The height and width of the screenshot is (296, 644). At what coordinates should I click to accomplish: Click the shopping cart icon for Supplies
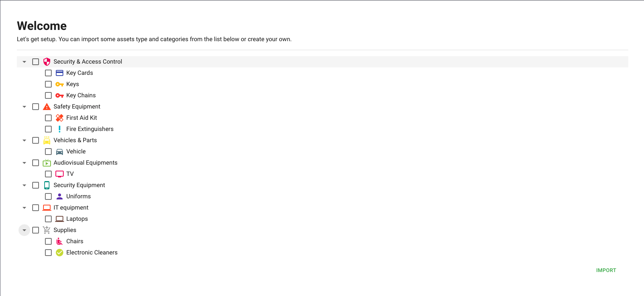coord(47,230)
